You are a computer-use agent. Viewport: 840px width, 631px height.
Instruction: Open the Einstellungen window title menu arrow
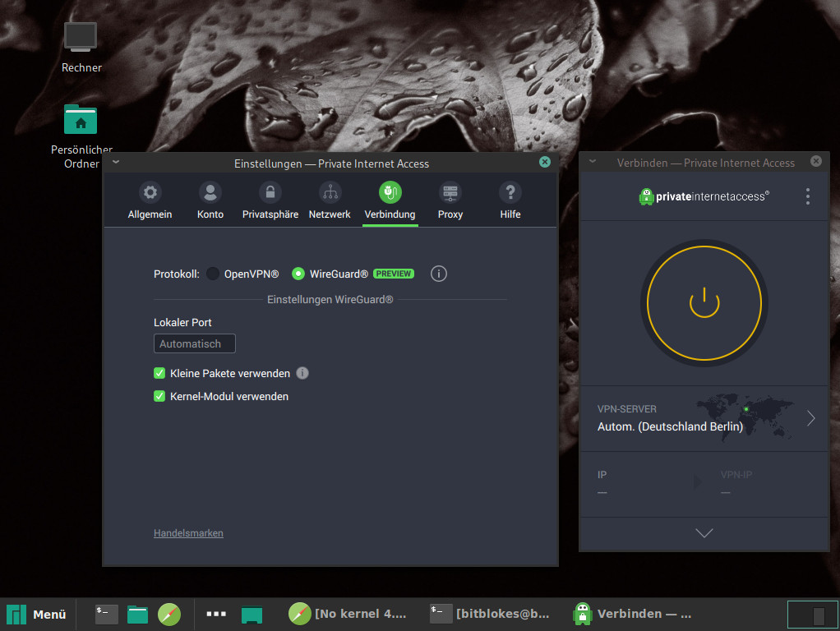click(x=116, y=163)
